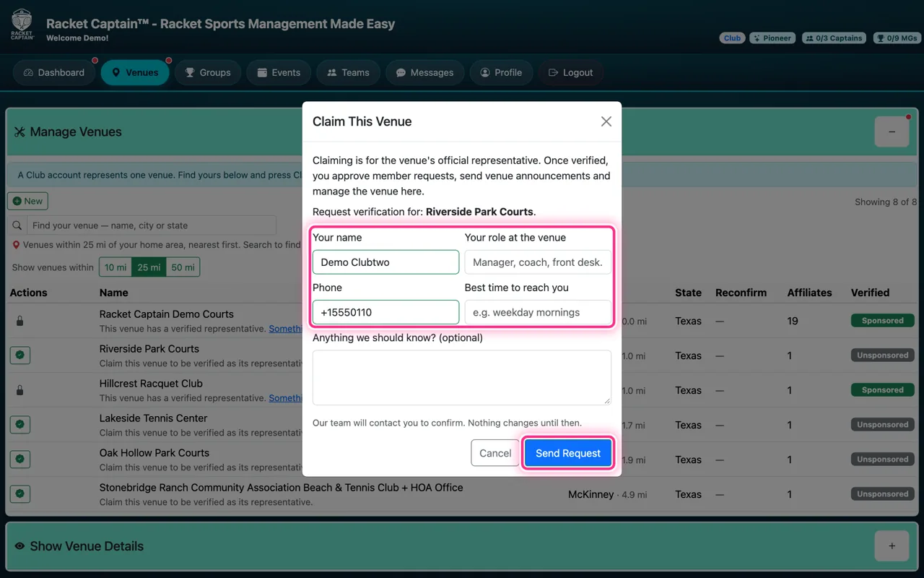The height and width of the screenshot is (578, 924).
Task: Send the venue claim request
Action: point(568,453)
